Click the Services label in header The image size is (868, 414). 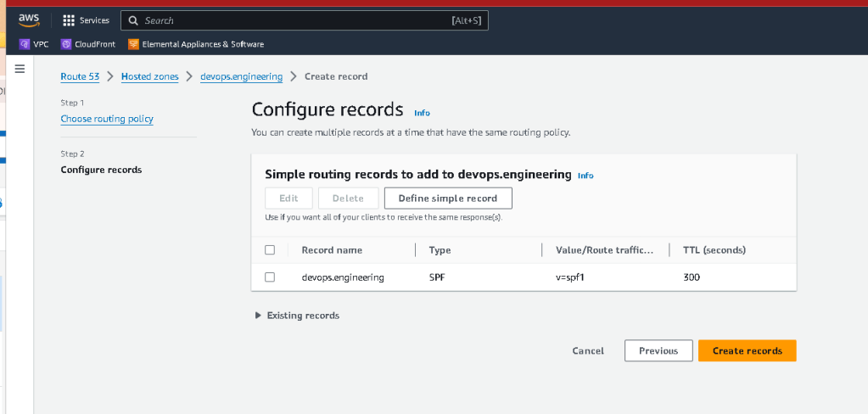(x=94, y=20)
